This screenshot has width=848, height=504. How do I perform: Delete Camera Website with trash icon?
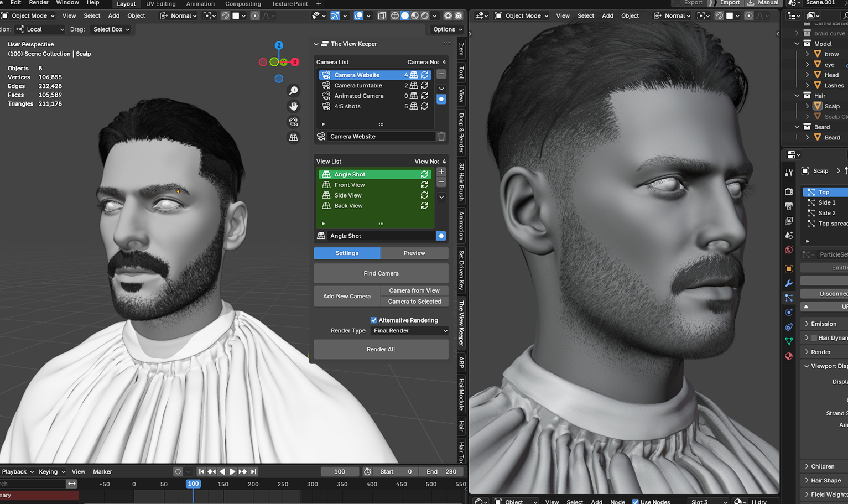[441, 137]
